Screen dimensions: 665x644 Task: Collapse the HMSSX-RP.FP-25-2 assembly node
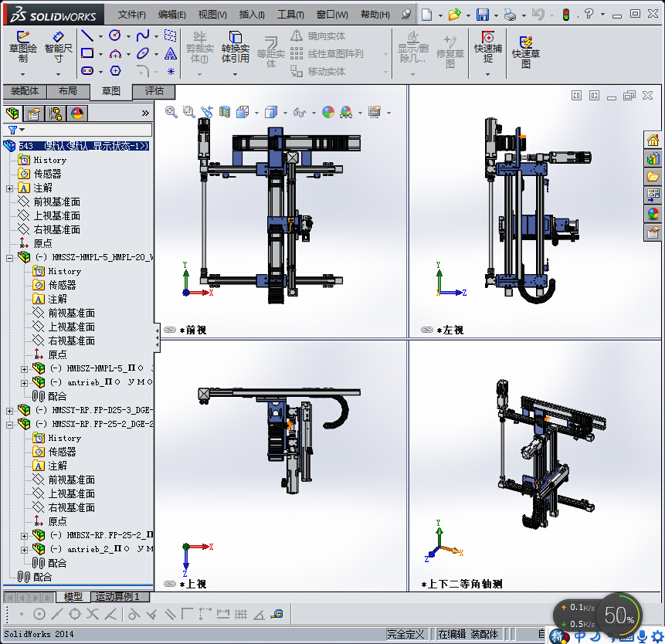pyautogui.click(x=9, y=425)
